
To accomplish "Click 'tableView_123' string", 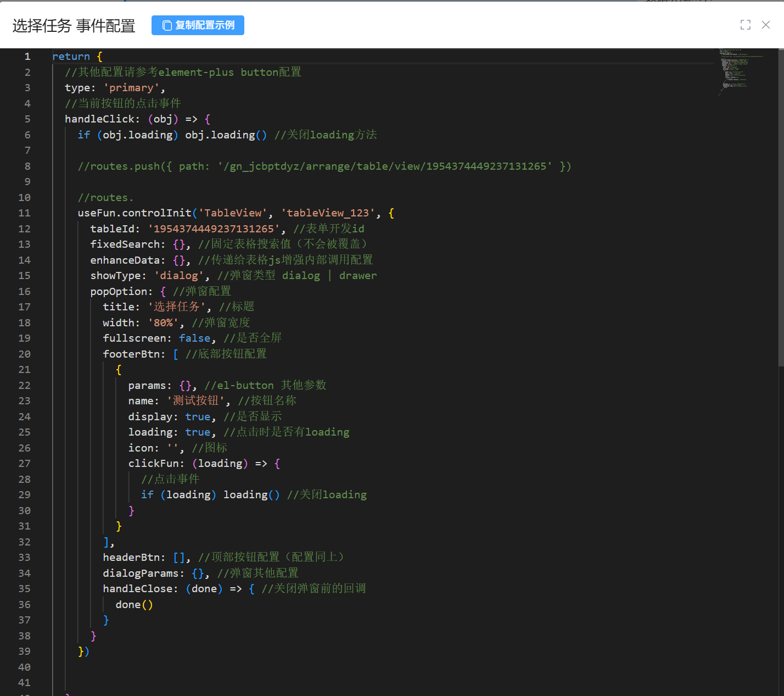I will [329, 213].
